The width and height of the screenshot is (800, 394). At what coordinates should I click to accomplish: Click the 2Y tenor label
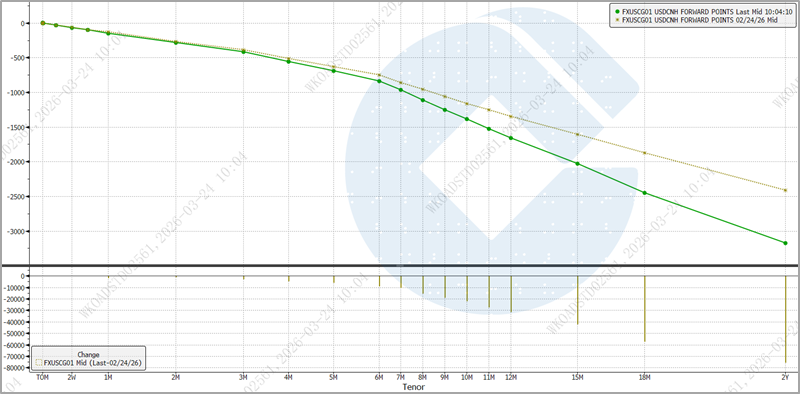click(x=786, y=378)
